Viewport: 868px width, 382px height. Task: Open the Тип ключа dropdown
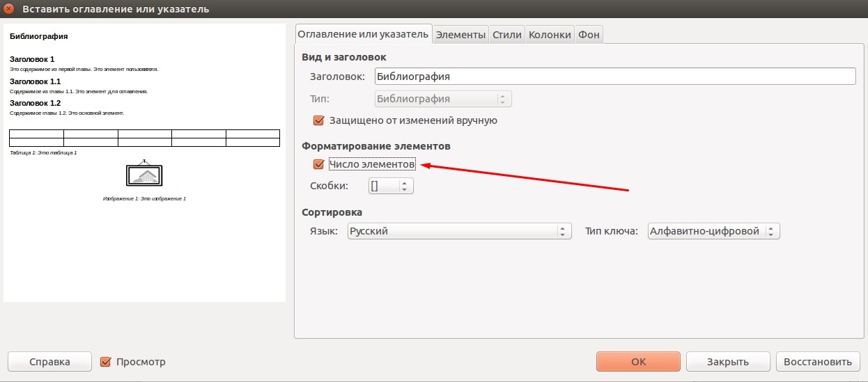coord(713,231)
